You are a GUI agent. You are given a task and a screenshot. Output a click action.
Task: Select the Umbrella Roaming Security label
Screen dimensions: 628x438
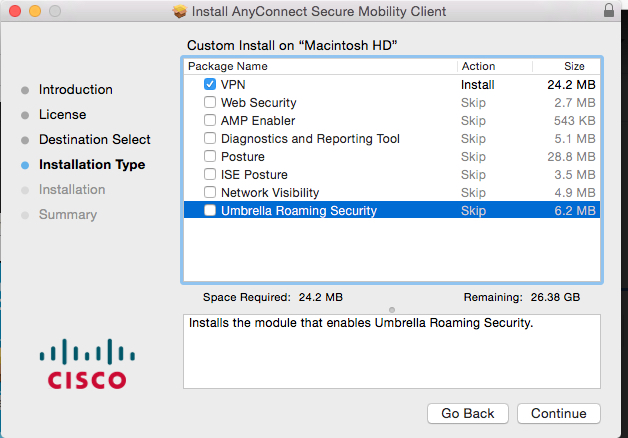pyautogui.click(x=299, y=211)
